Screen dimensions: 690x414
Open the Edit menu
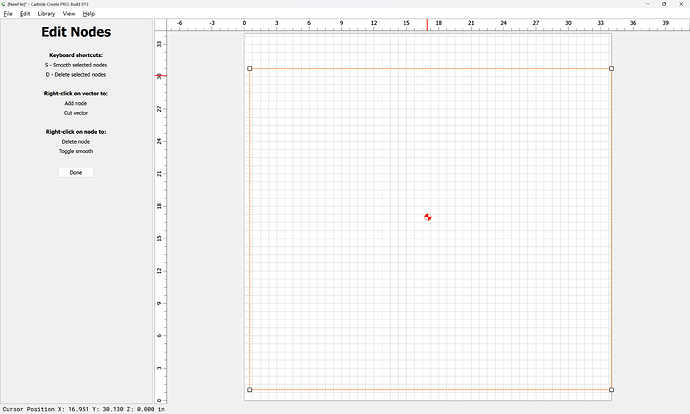(x=25, y=14)
